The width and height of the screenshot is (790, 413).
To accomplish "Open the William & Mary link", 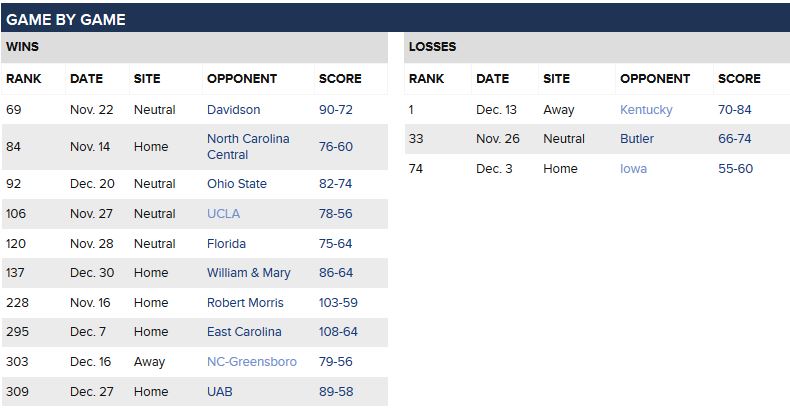I will tap(248, 273).
